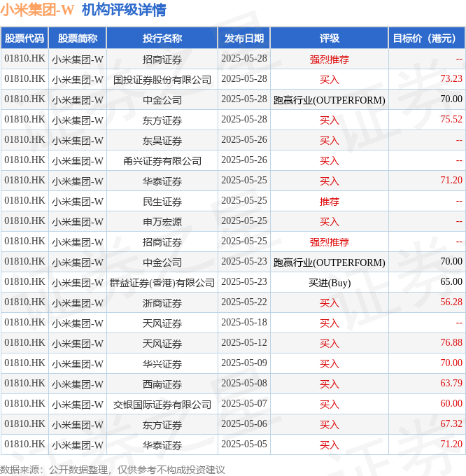Select 小米集团-W cell in 申万宏源 row
Screen dimensions: 466x476
[78, 222]
